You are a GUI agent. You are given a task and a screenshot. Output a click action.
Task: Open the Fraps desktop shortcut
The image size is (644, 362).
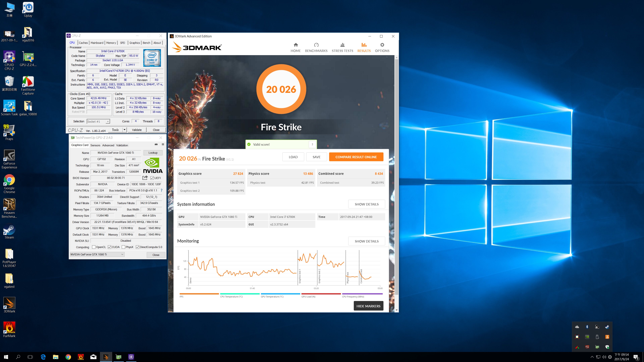coord(9,132)
